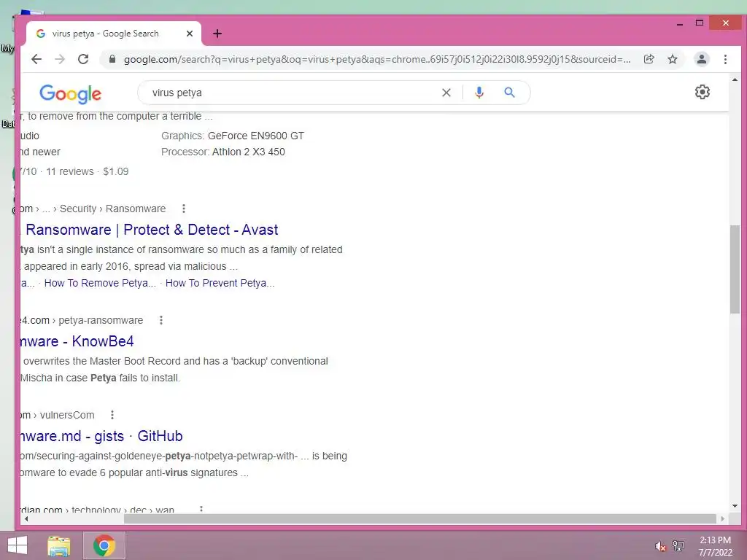Viewport: 747px width, 560px height.
Task: Click horizontal scroll right arrow
Action: pyautogui.click(x=723, y=518)
